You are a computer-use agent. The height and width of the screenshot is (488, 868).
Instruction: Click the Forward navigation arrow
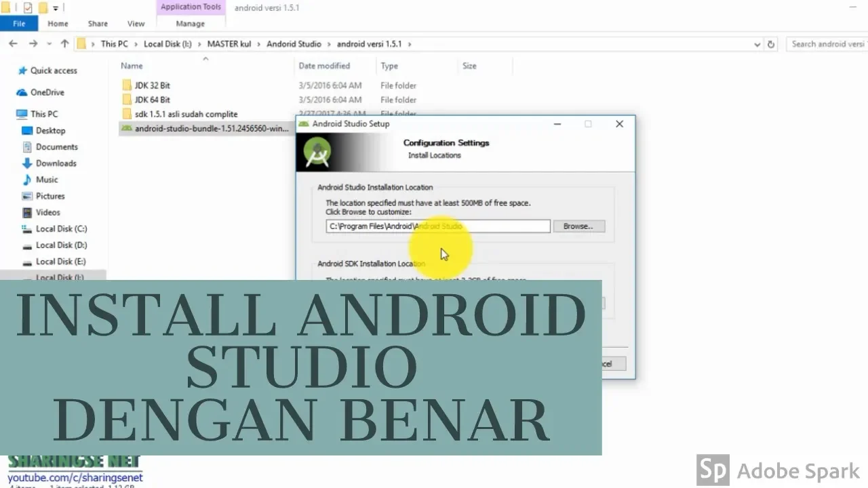pyautogui.click(x=33, y=43)
